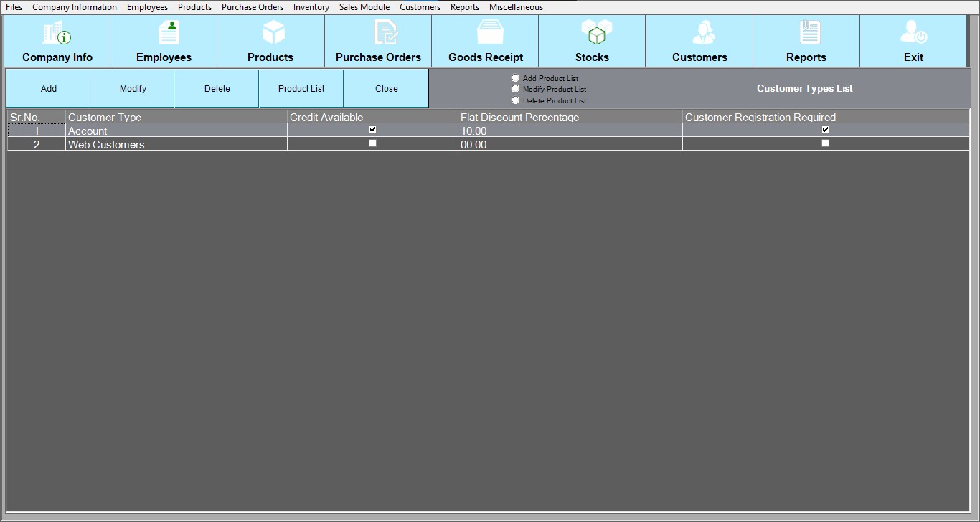Screen dimensions: 980x522
Task: Enable Customer Registration Required for Web Customers
Action: (825, 143)
